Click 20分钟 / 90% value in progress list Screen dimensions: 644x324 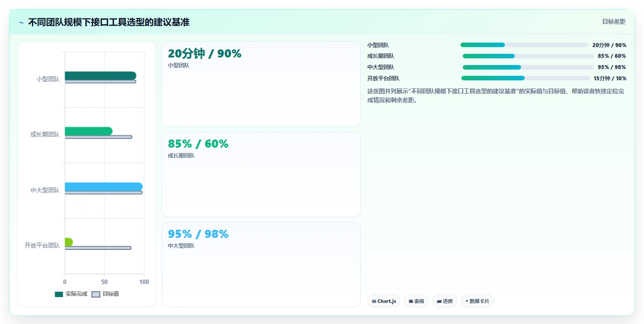click(x=609, y=45)
